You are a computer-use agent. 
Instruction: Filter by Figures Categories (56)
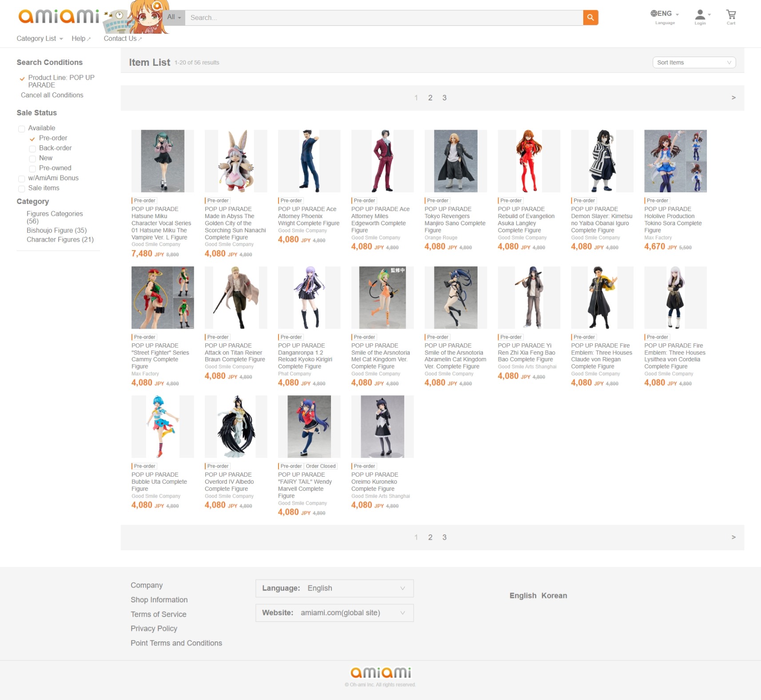pos(55,217)
